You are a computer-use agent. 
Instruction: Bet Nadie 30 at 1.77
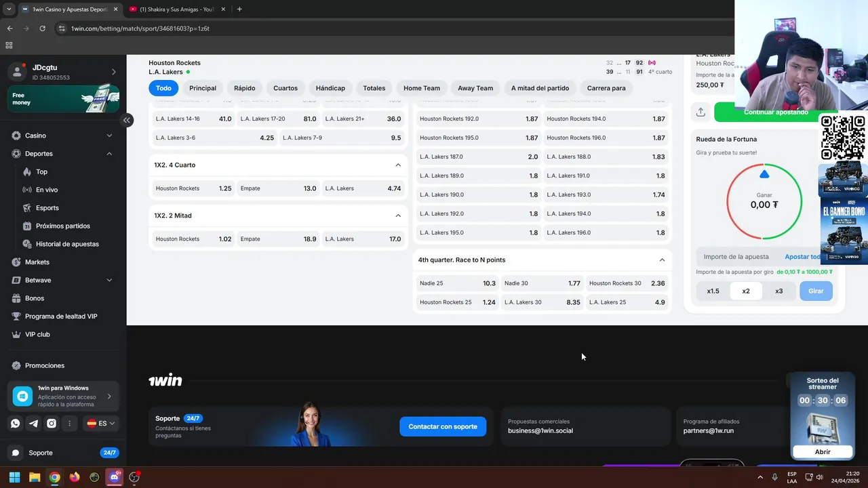click(x=542, y=283)
